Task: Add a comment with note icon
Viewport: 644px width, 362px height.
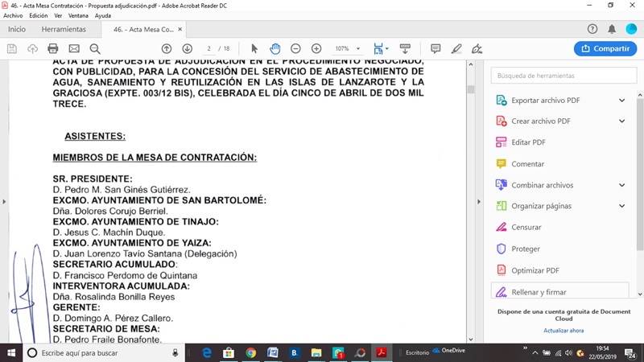Action: click(436, 49)
